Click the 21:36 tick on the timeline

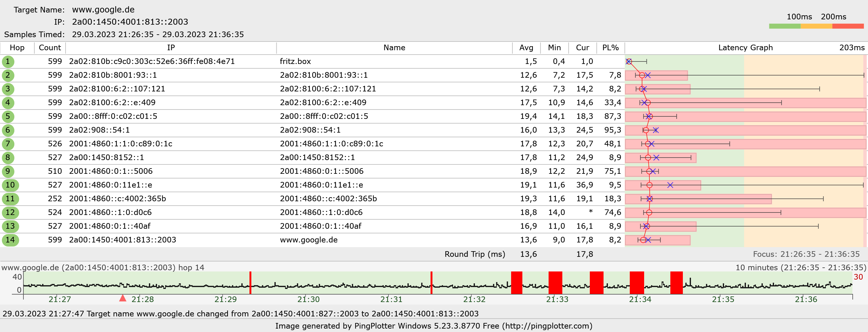click(806, 300)
